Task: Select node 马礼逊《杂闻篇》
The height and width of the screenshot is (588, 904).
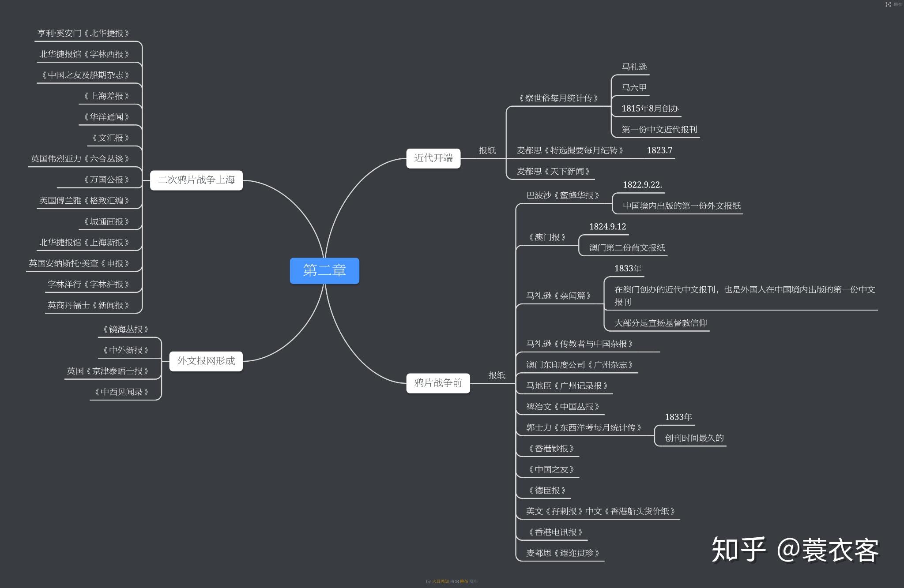Action: (x=559, y=296)
